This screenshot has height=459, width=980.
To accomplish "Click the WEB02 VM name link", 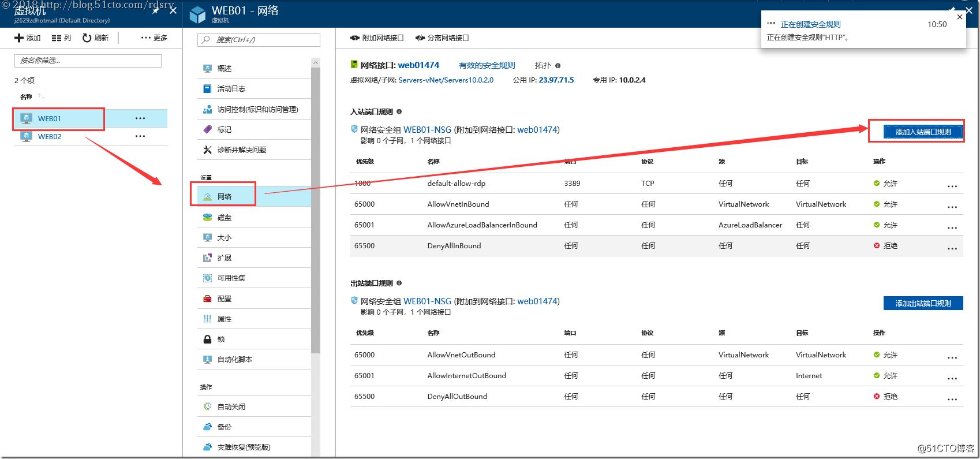I will click(x=50, y=137).
